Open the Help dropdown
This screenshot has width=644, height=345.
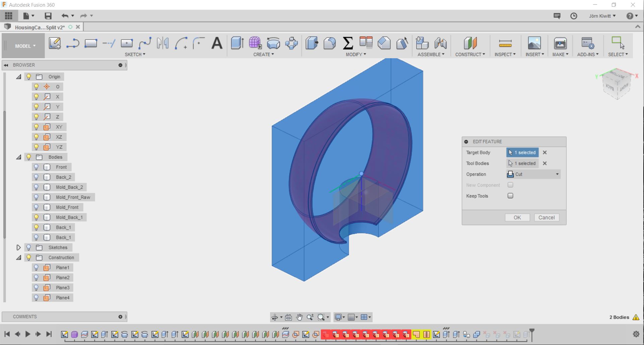(632, 16)
